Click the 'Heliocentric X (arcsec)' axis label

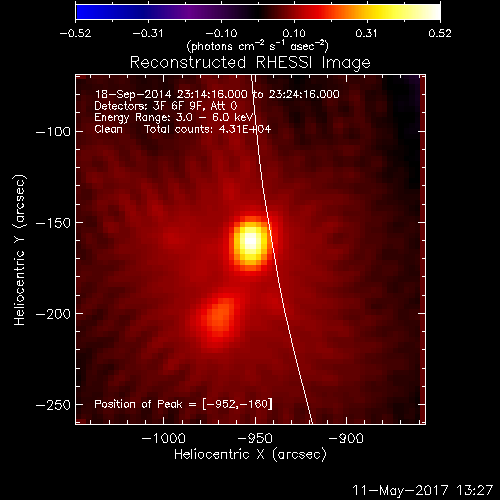pos(250,455)
